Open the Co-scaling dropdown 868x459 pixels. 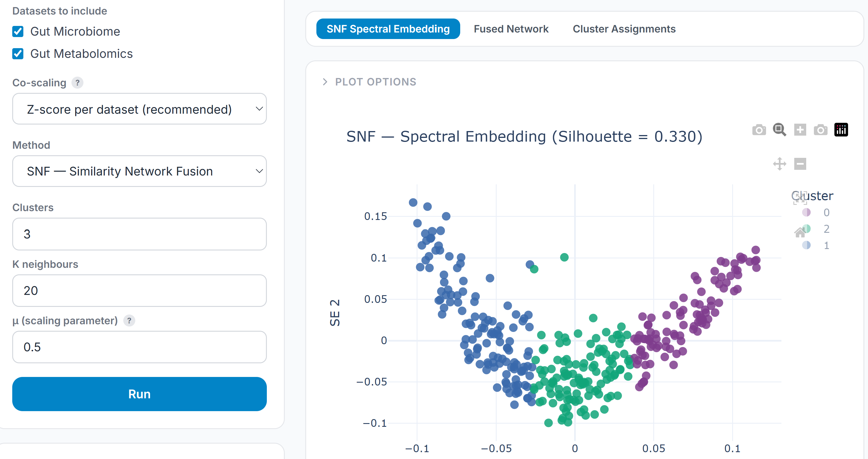click(139, 109)
